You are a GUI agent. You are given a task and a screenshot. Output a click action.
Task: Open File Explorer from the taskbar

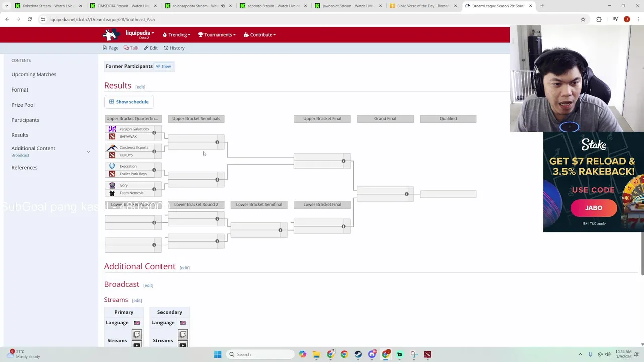tap(316, 354)
